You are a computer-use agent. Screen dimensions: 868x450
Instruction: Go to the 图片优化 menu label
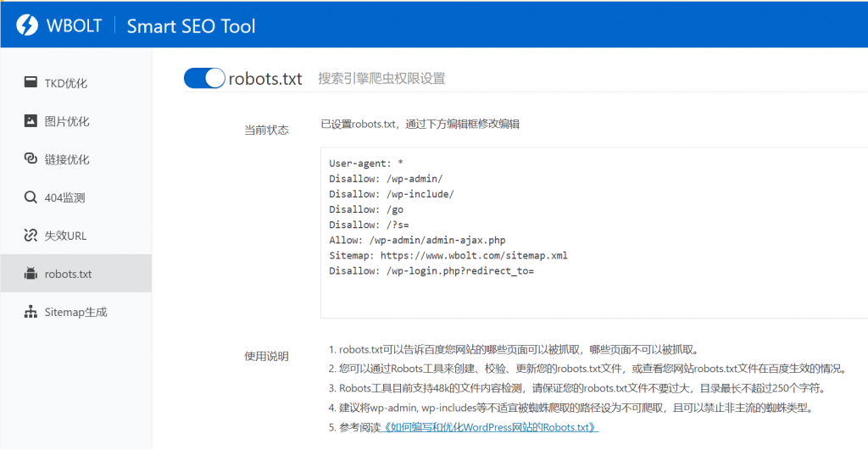click(x=67, y=121)
